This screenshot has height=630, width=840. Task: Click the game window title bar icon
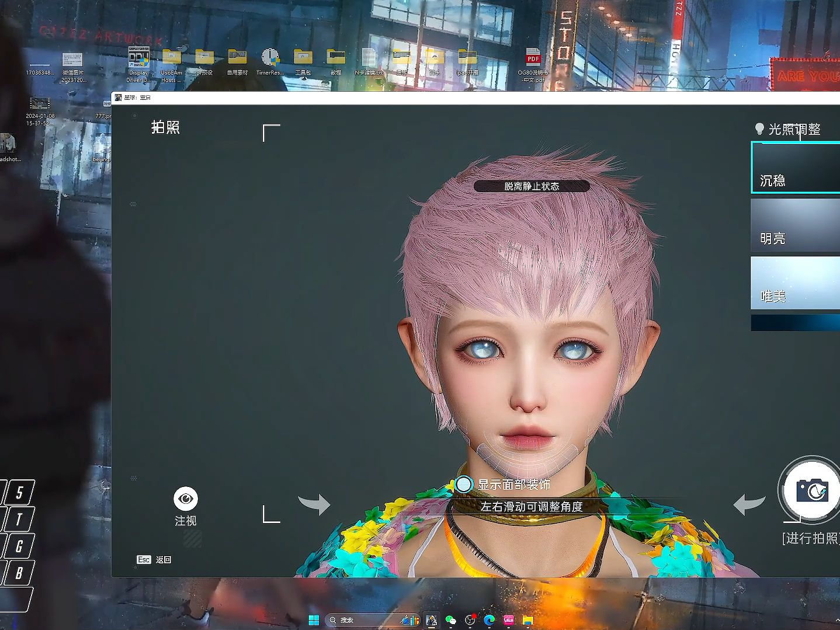118,98
